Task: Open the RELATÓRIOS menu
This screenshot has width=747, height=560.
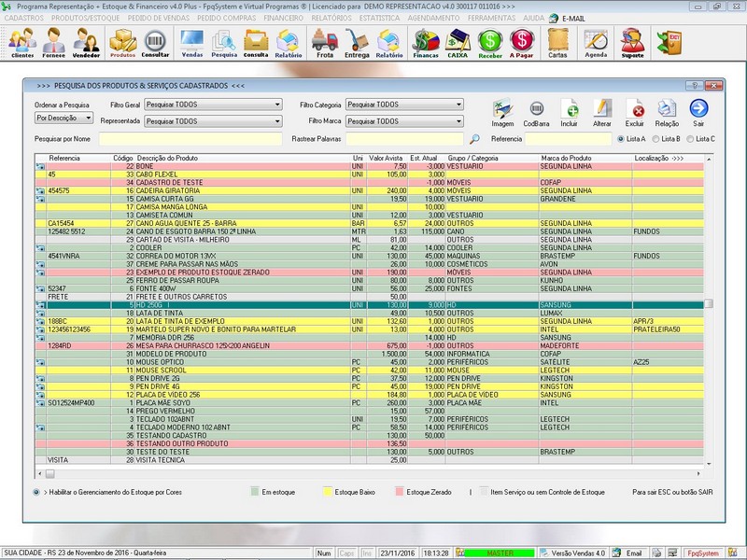Action: pos(331,18)
